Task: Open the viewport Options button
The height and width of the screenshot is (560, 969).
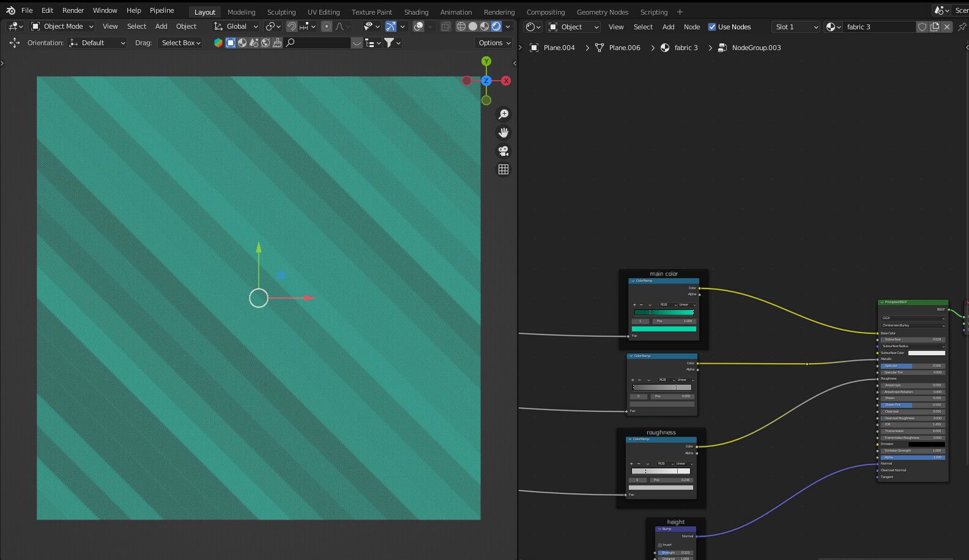Action: [x=494, y=43]
